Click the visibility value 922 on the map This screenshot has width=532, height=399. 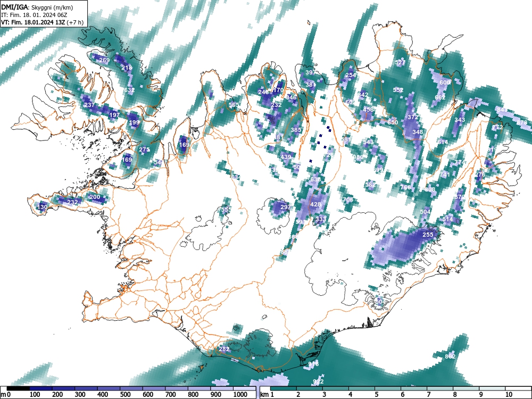(318, 381)
